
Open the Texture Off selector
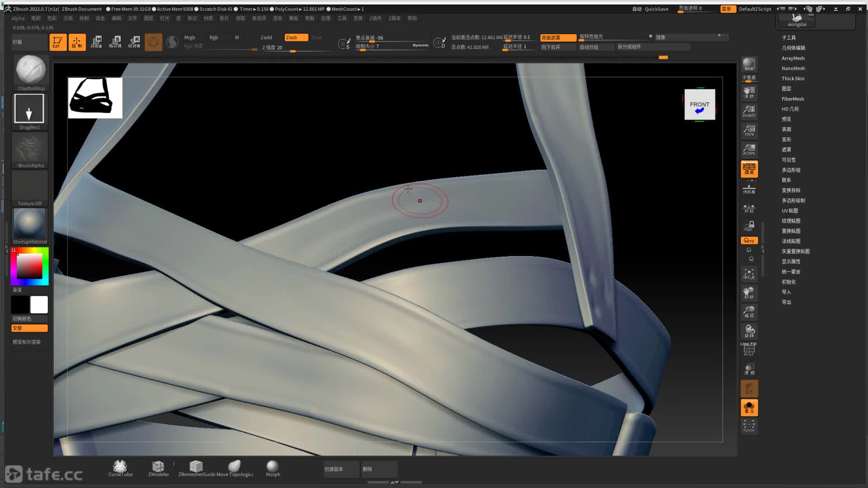point(29,188)
